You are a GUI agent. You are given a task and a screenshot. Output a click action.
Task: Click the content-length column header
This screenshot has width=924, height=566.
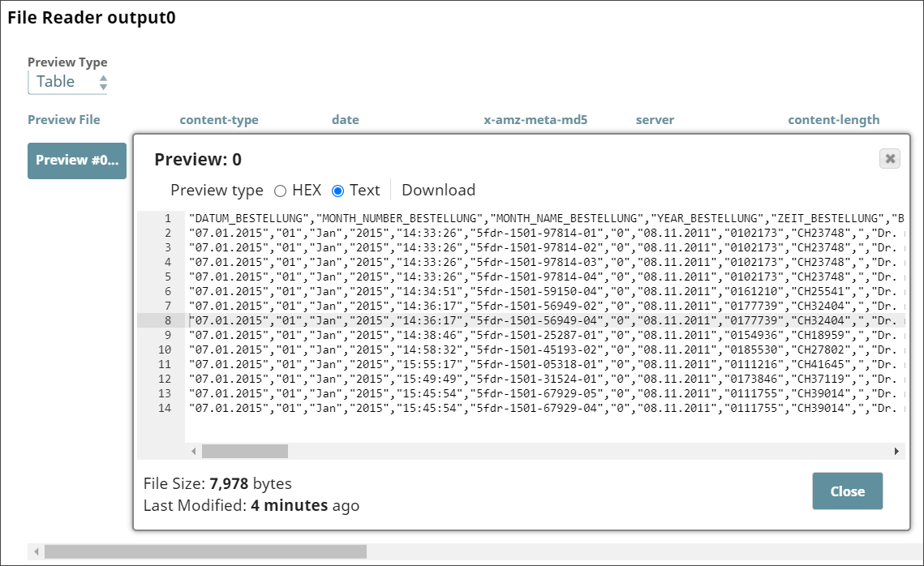(833, 119)
